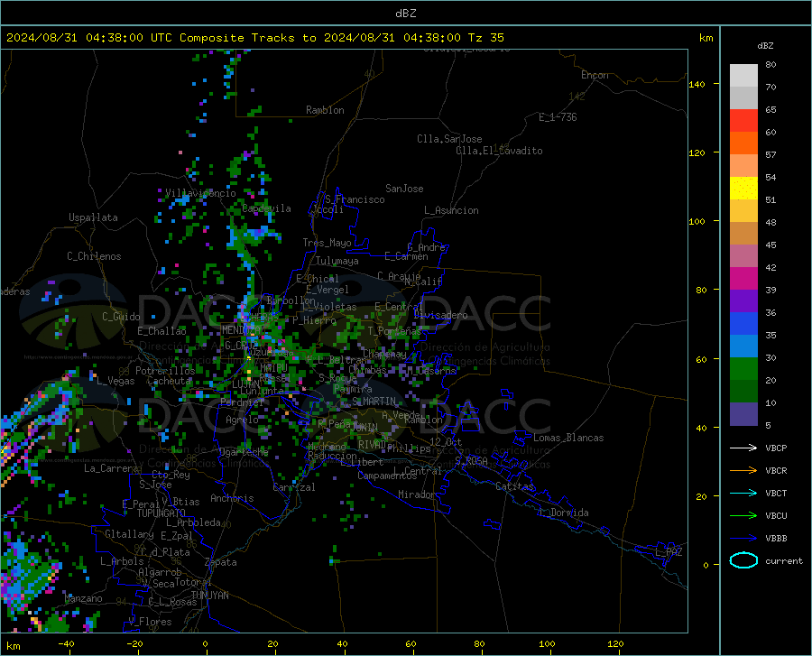
Task: Click the orange VBCR arrow in legend
Action: pyautogui.click(x=743, y=471)
